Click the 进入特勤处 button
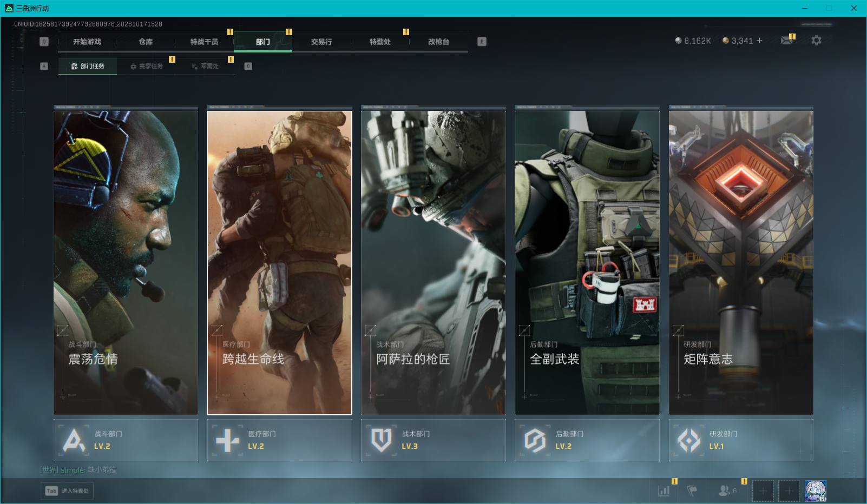Image resolution: width=867 pixels, height=504 pixels. (67, 491)
